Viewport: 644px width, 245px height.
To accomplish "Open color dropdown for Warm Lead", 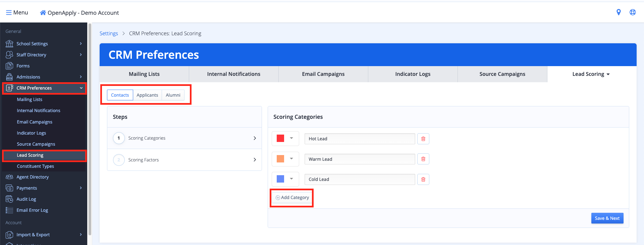I will click(291, 159).
